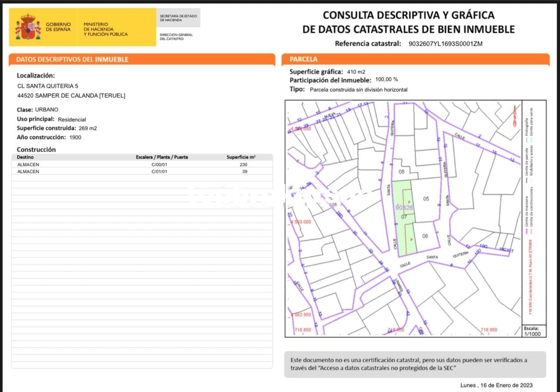Image resolution: width=560 pixels, height=392 pixels.
Task: Click the 'Construcción' heading
Action: point(36,149)
